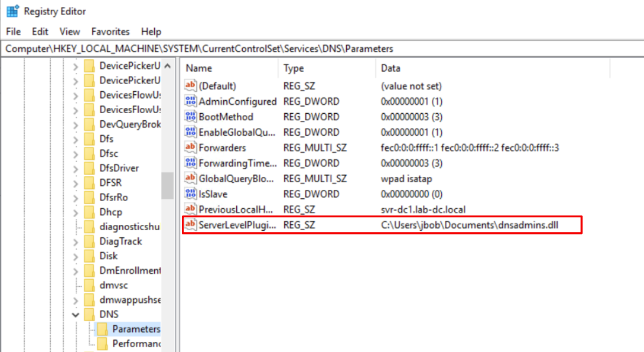Click the GlobalQueryBlo... value icon
This screenshot has height=352, width=644.
tap(190, 178)
